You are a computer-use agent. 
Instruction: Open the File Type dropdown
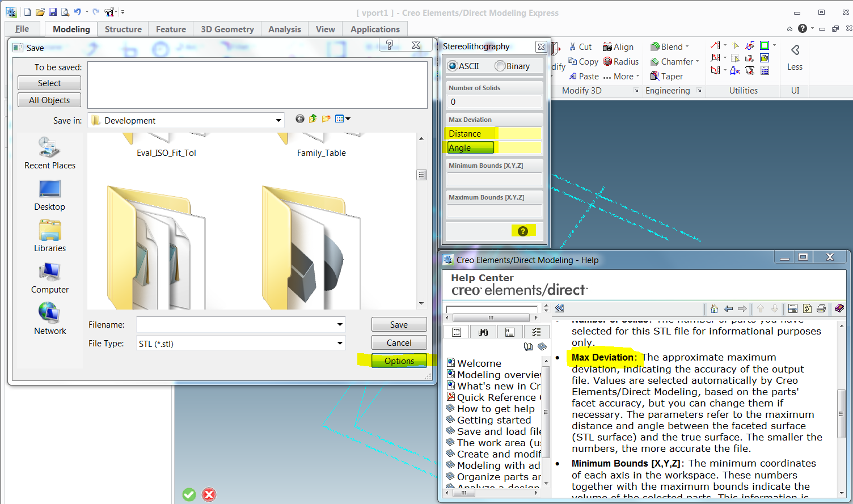pos(340,343)
